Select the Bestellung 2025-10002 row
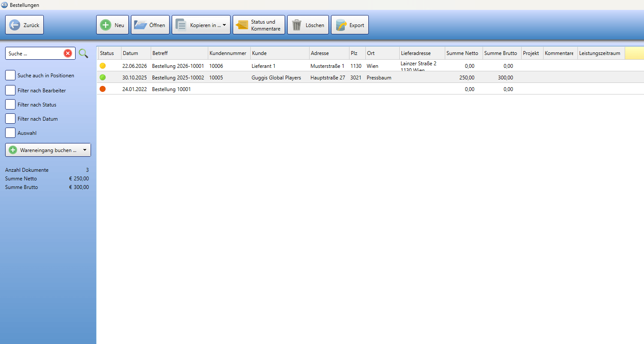The height and width of the screenshot is (344, 644). (x=370, y=77)
